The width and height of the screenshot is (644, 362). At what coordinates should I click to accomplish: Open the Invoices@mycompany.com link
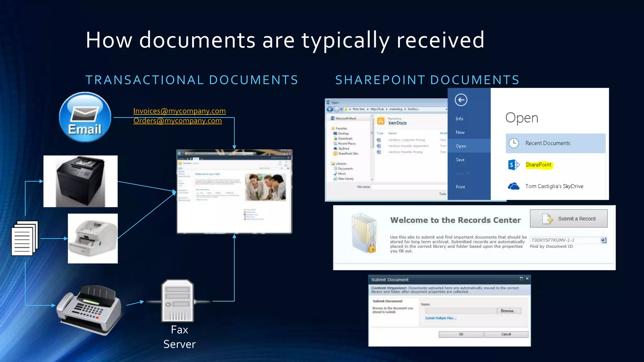point(179,111)
